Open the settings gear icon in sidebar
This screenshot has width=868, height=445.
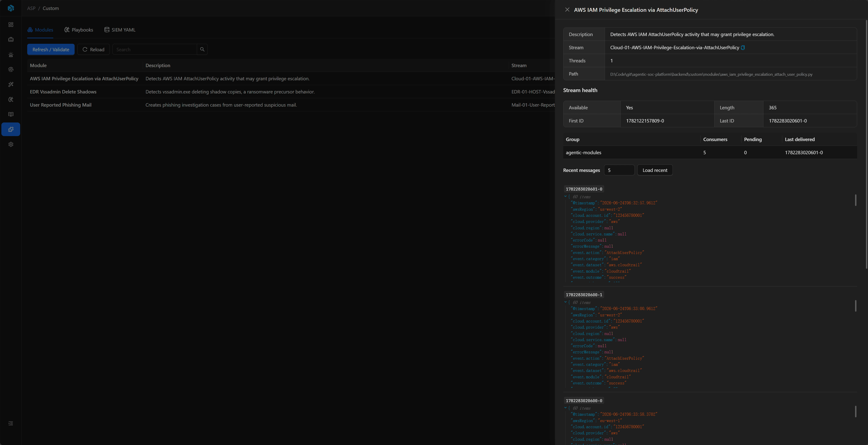pos(11,144)
